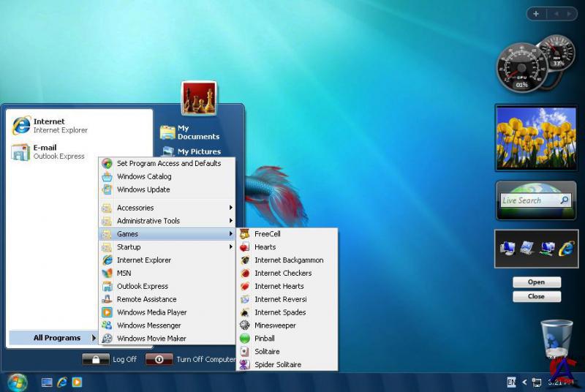Click the Live Search magnifier icon
This screenshot has height=392, width=585.
pyautogui.click(x=564, y=200)
